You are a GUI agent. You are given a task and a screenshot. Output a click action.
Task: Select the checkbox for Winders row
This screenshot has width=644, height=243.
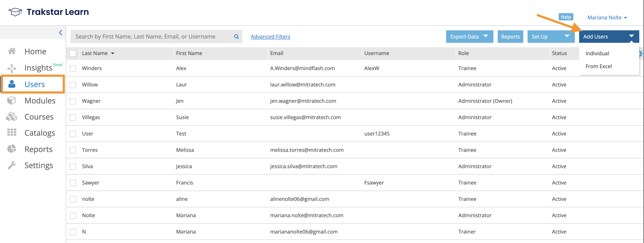tap(73, 68)
